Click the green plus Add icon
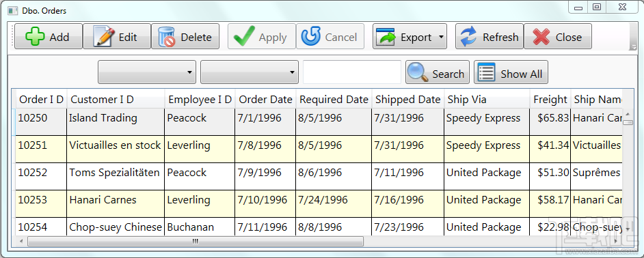Image resolution: width=644 pixels, height=258 pixels. (35, 36)
